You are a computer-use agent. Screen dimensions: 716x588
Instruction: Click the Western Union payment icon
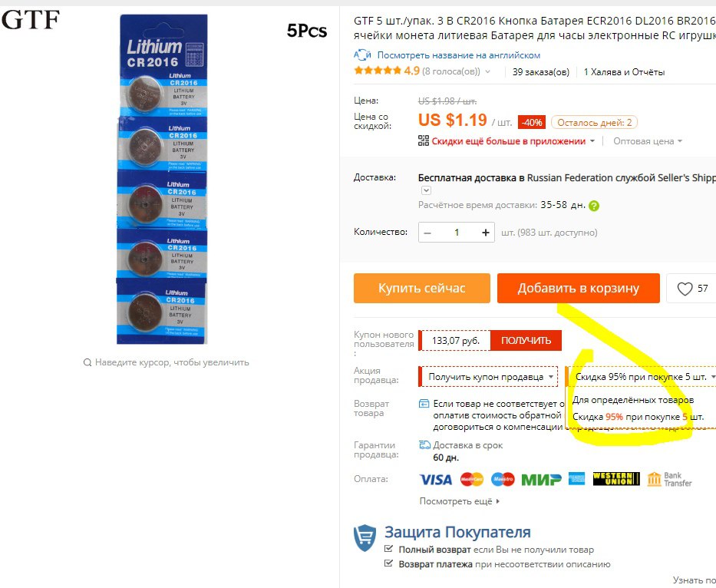(x=616, y=479)
